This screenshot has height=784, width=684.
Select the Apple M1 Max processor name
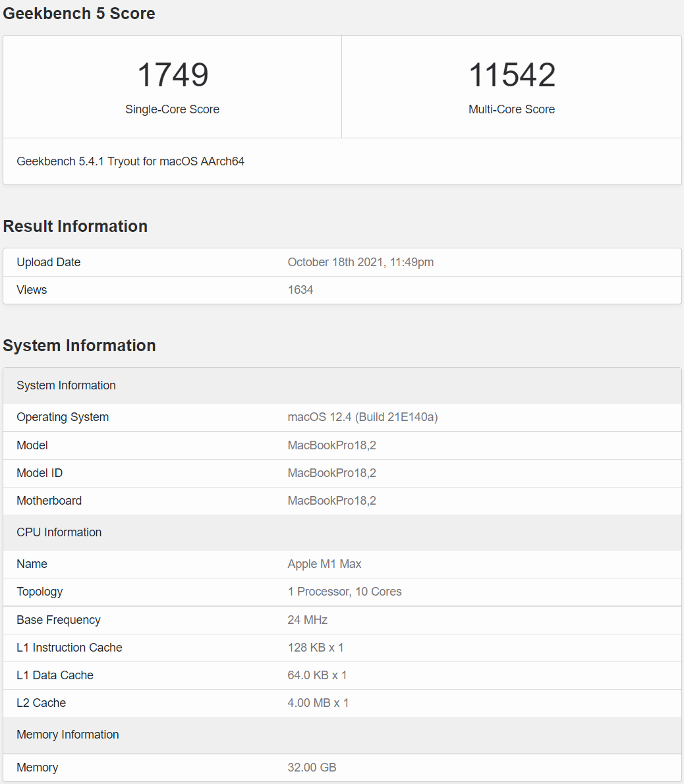tap(324, 564)
